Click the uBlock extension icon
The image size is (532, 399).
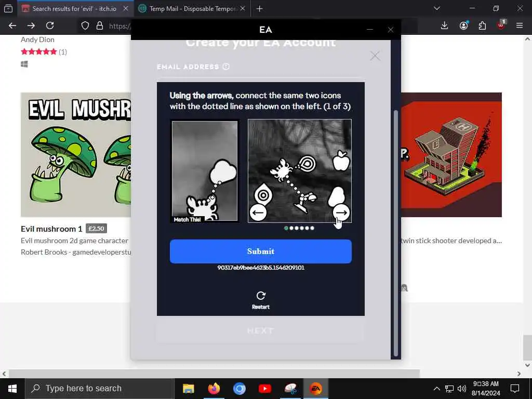click(501, 25)
